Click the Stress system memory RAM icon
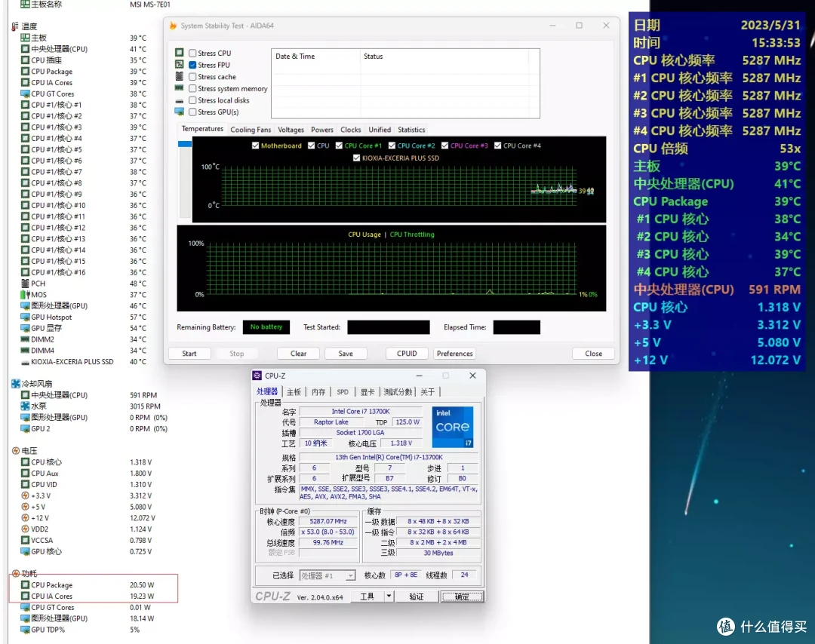The height and width of the screenshot is (644, 815). point(180,87)
